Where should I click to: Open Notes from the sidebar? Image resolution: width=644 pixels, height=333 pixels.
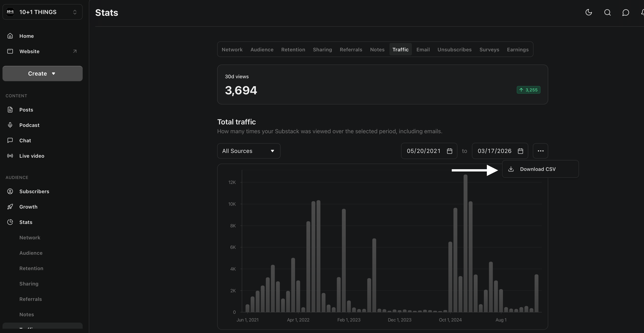pyautogui.click(x=26, y=314)
